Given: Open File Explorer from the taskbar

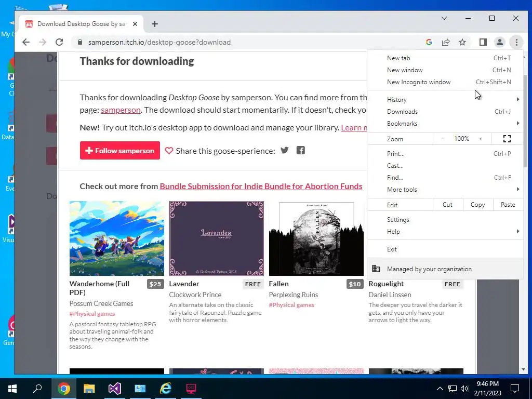Looking at the screenshot, I should coord(89,389).
